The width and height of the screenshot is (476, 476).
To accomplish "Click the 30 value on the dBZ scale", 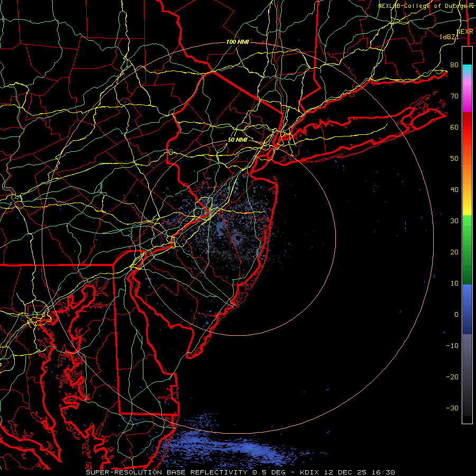I will tap(454, 221).
